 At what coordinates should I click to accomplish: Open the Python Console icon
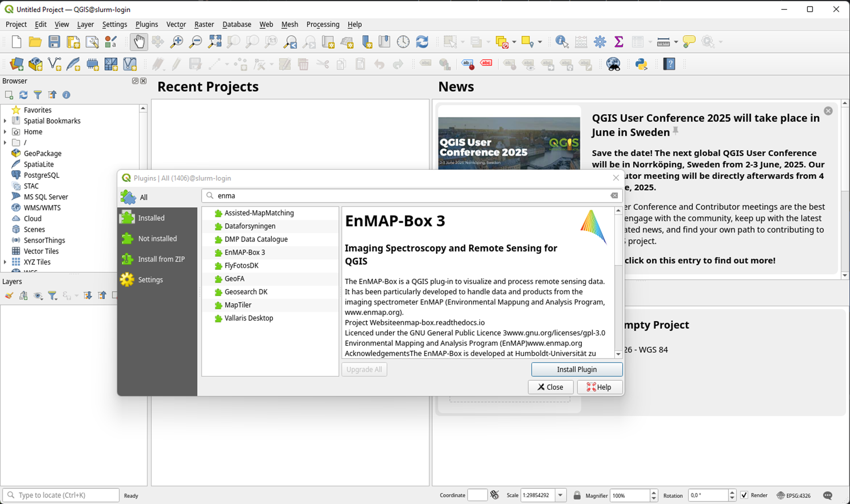pos(641,64)
